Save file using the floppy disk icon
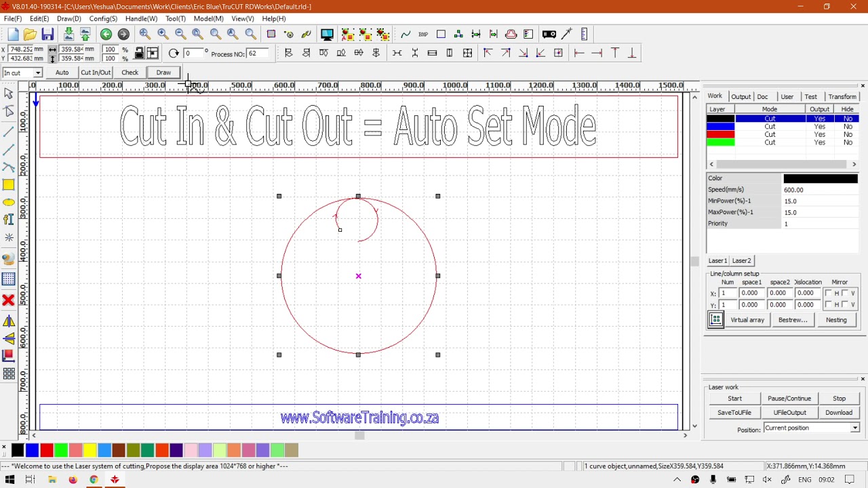The height and width of the screenshot is (488, 868). pos(47,35)
